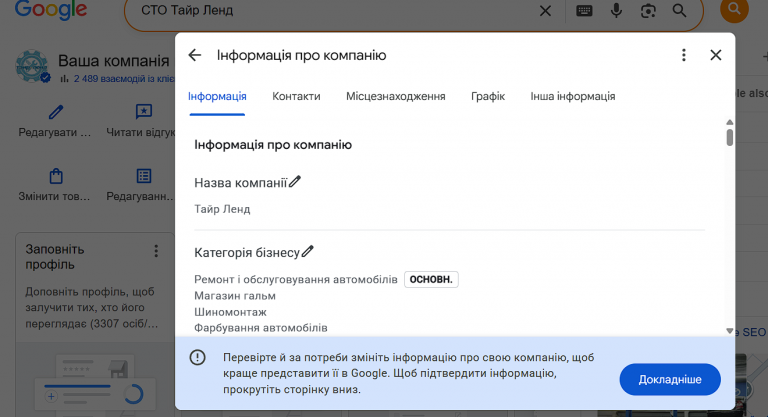The height and width of the screenshot is (417, 768).
Task: Switch to the Контакти tab
Action: [296, 97]
